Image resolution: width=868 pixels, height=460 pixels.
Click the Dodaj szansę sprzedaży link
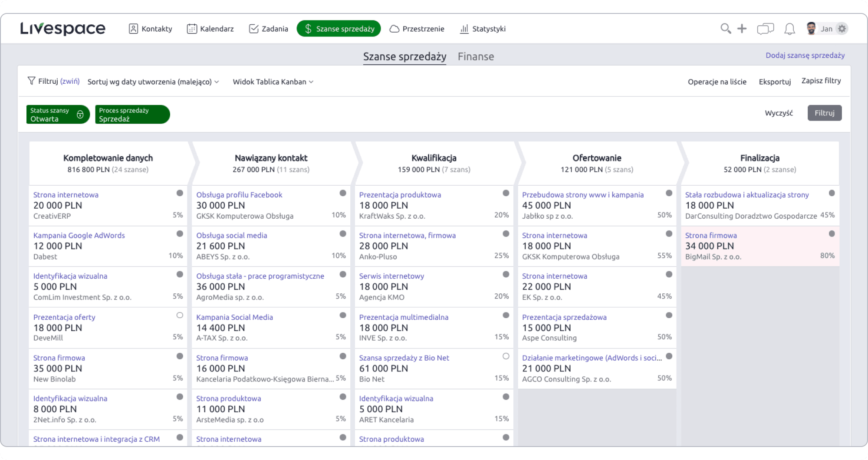(805, 56)
